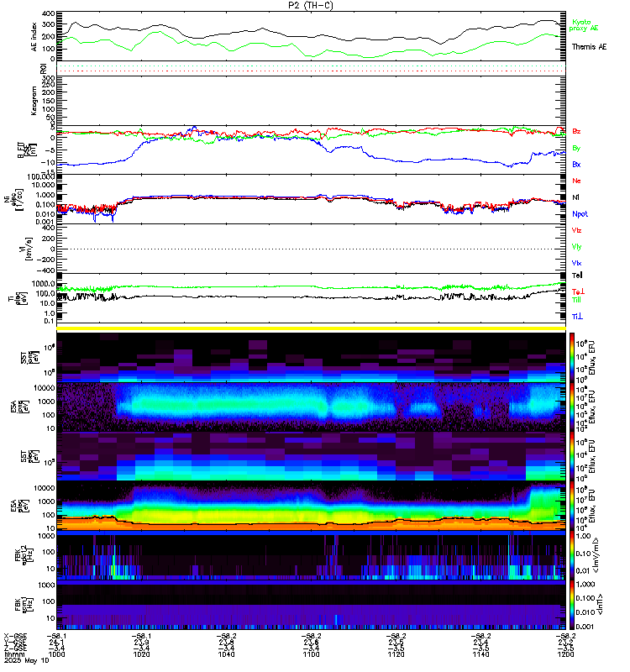Click the green By legend label
The width and height of the screenshot is (630, 672).
(576, 148)
